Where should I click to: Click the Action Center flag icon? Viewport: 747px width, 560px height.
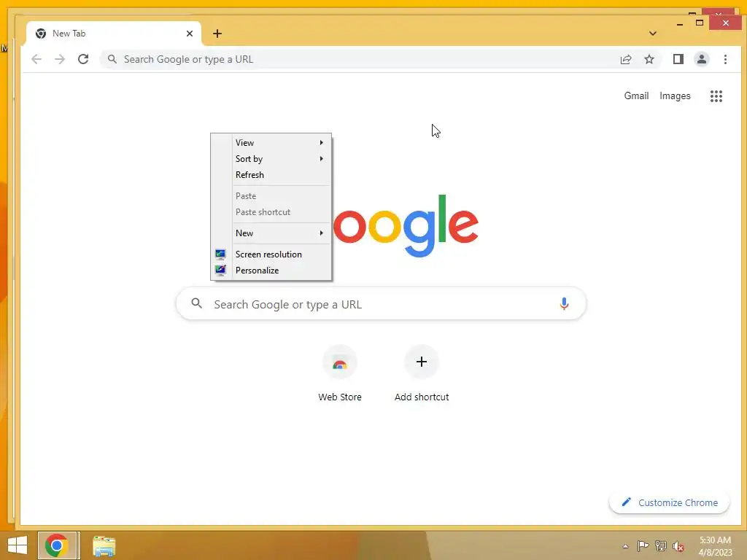click(643, 546)
